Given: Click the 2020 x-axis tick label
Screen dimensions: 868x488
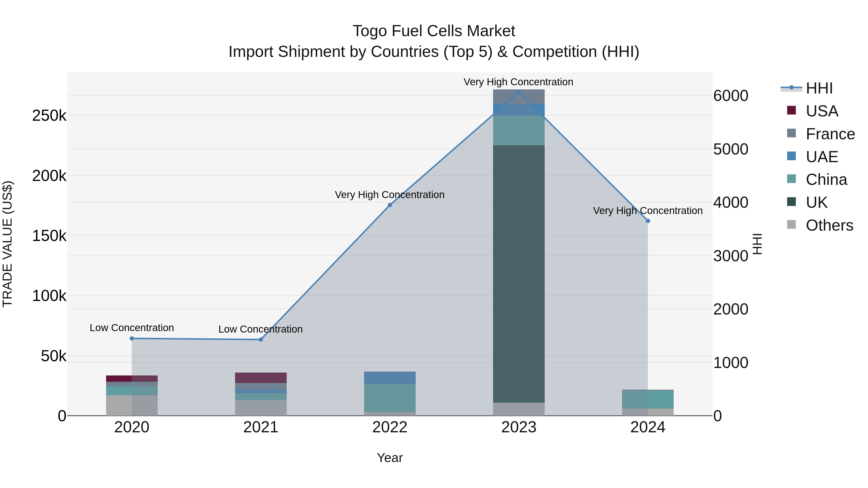Looking at the screenshot, I should pyautogui.click(x=132, y=427).
